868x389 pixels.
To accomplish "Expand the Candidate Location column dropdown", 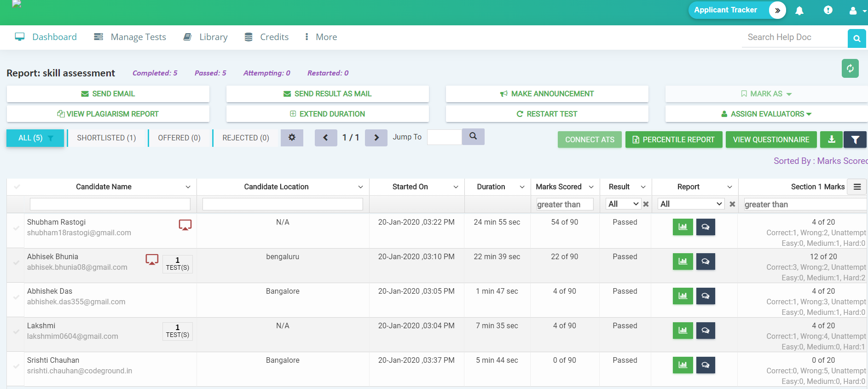I will tap(360, 187).
